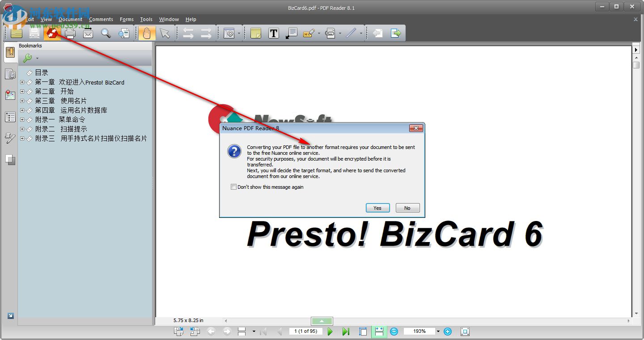Open the Line tool dropdown arrow
This screenshot has height=340, width=644.
click(361, 33)
